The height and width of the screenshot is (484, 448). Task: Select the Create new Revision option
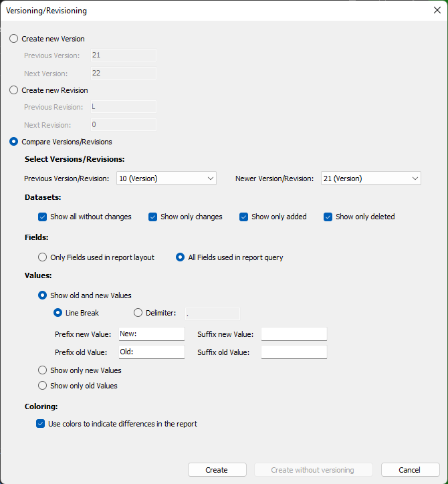pyautogui.click(x=14, y=90)
